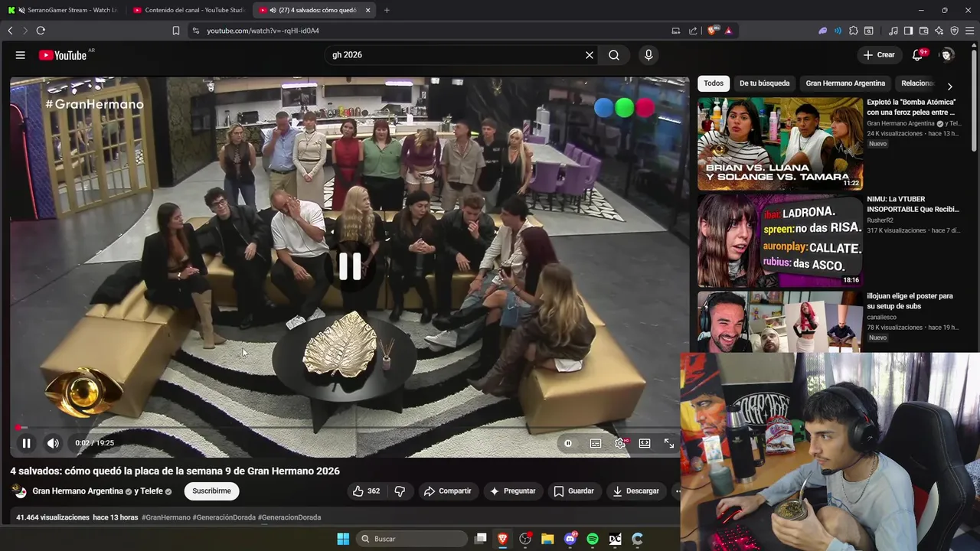Viewport: 980px width, 551px height.
Task: Open the Explotó la Bomba Atómica title
Action: (x=912, y=107)
